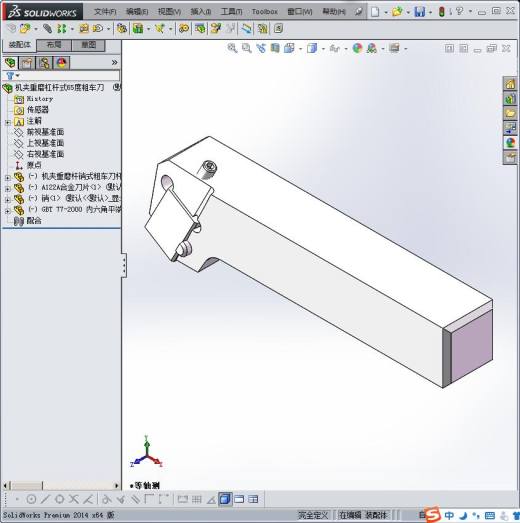Select the 上视基准面 plane

point(45,143)
